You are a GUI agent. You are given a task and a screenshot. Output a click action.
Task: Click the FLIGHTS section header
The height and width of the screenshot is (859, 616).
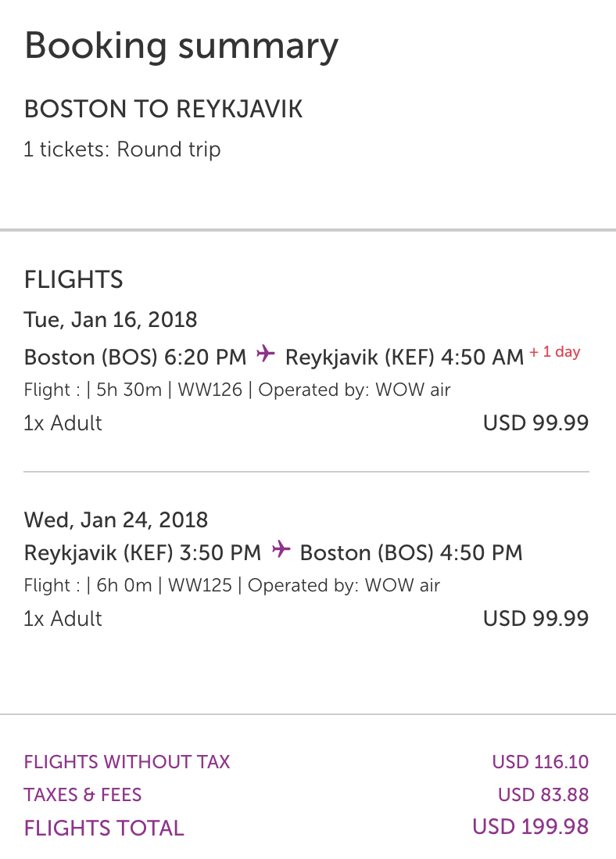click(x=73, y=279)
